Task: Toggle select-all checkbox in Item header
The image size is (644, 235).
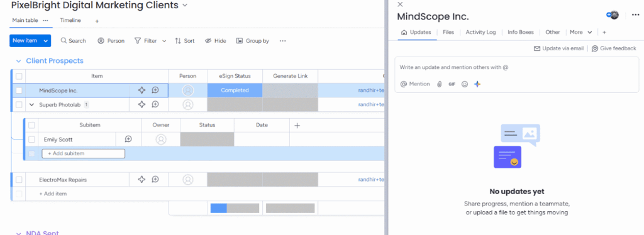Action: tap(19, 76)
